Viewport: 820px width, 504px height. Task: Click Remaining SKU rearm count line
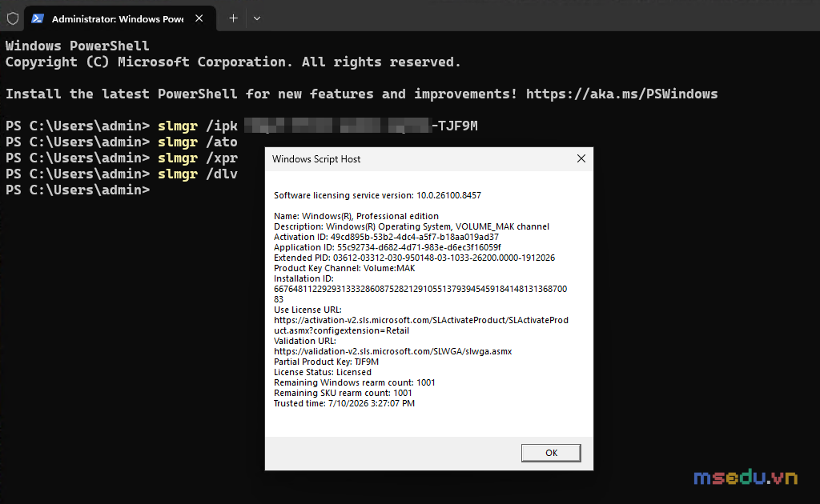pyautogui.click(x=343, y=394)
